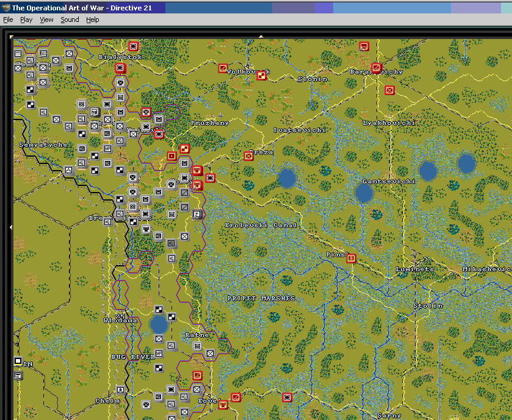Select the red unit directly below Kovel label
The width and height of the screenshot is (512, 420).
(223, 405)
